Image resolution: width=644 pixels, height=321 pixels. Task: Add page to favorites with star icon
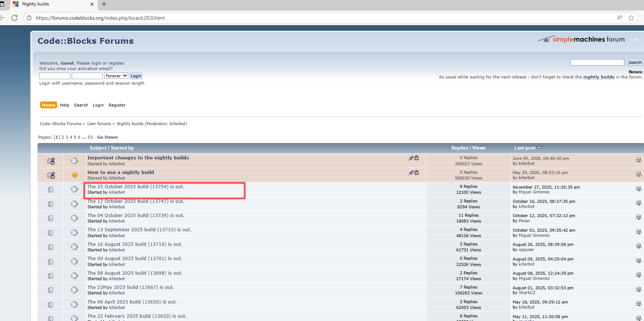(631, 18)
